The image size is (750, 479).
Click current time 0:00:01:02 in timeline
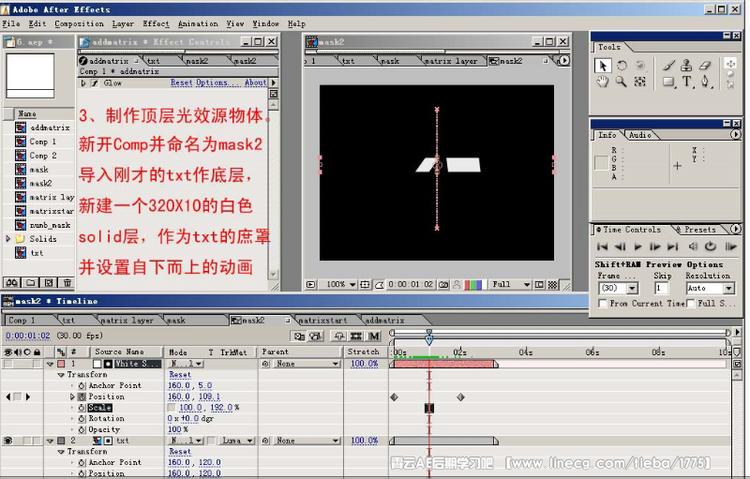(x=28, y=336)
